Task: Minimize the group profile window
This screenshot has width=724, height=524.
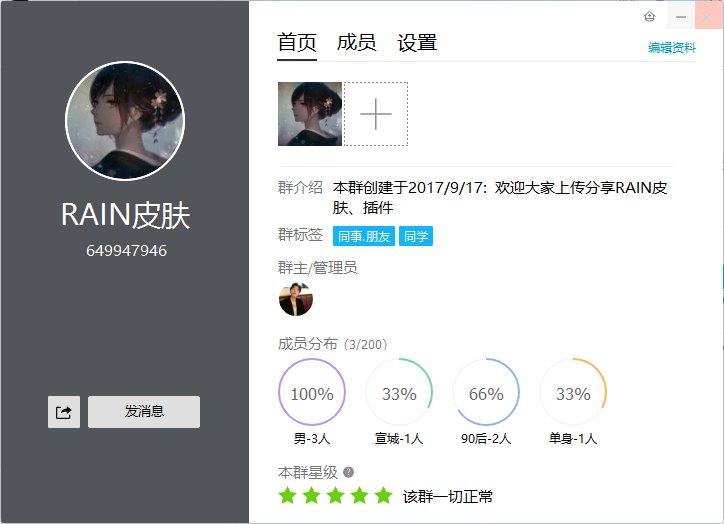Action: tap(681, 17)
